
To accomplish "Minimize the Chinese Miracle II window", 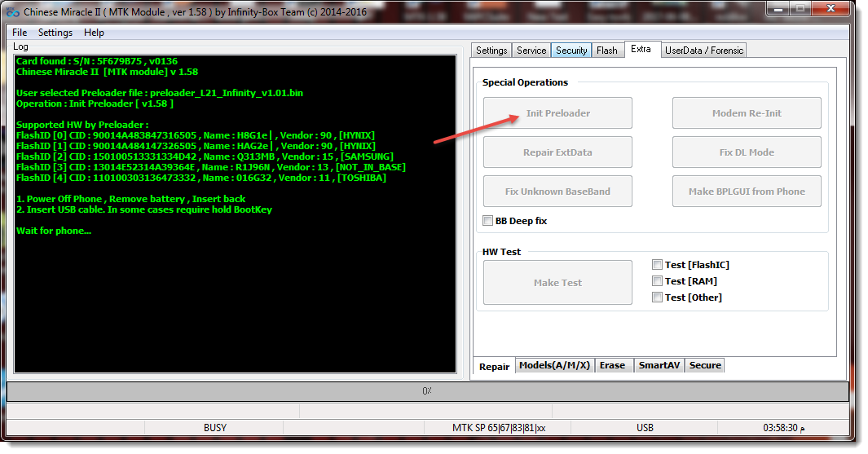I will pos(778,9).
